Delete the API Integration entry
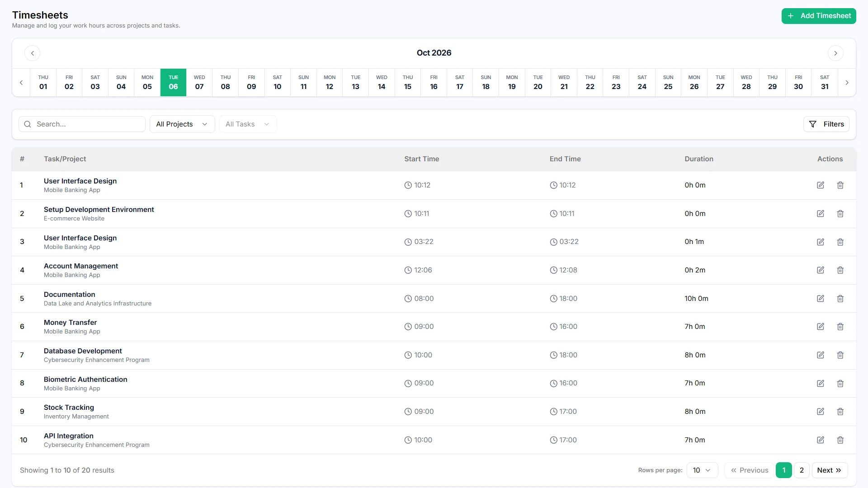 tap(840, 440)
